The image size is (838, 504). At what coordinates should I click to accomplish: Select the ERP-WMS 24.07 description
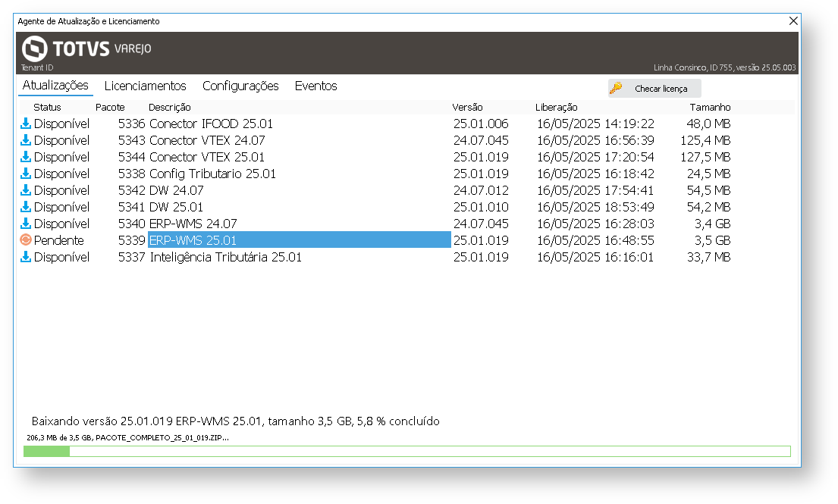[x=193, y=223]
